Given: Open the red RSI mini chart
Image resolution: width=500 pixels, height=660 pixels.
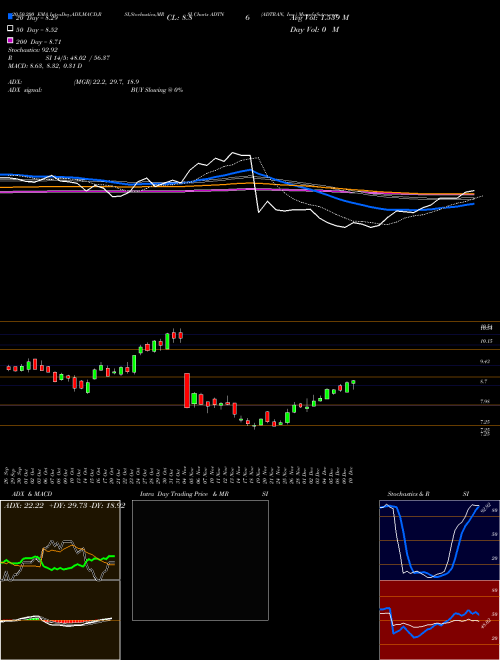Looking at the screenshot, I should click(x=439, y=620).
